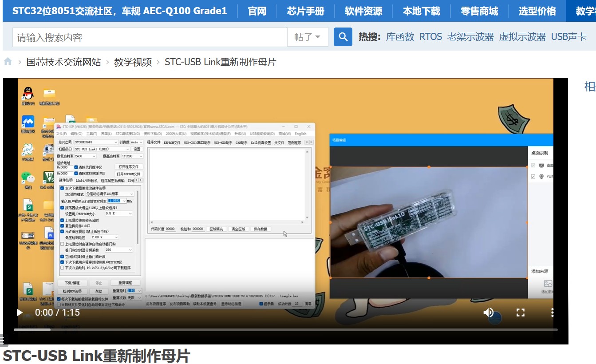Click the 检测MCU选项 button
The height and width of the screenshot is (364, 596).
point(72,291)
